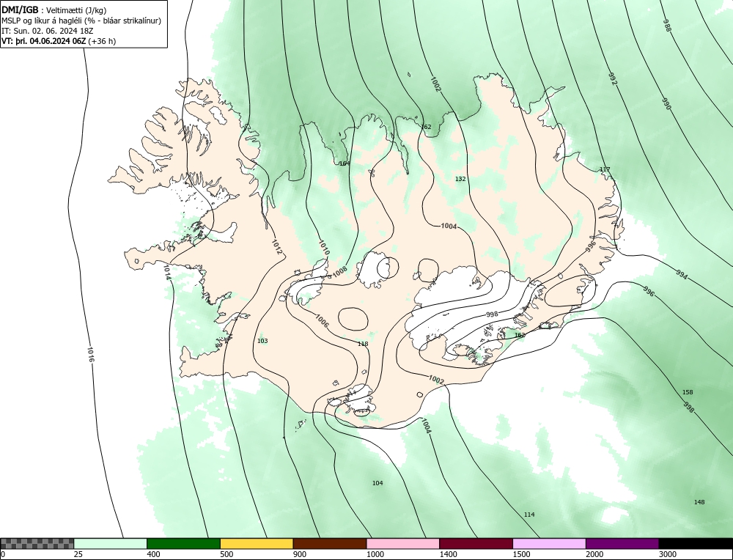Viewport: 733px width, 560px height.
Task: Click the 'DMI/IGB : Veltimætti (J/kg)' title line
Action: (54, 10)
